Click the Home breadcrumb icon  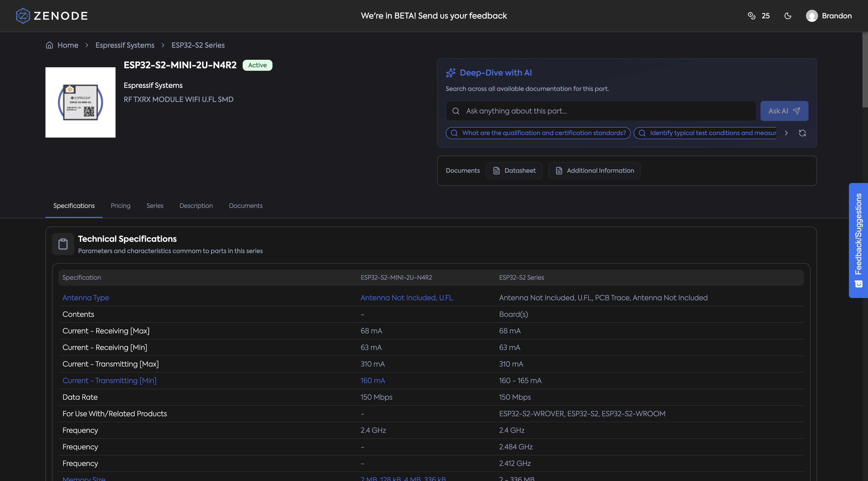(x=49, y=45)
